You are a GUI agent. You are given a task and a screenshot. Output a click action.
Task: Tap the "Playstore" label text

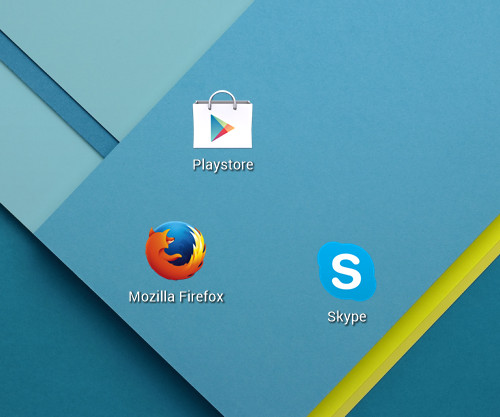223,165
